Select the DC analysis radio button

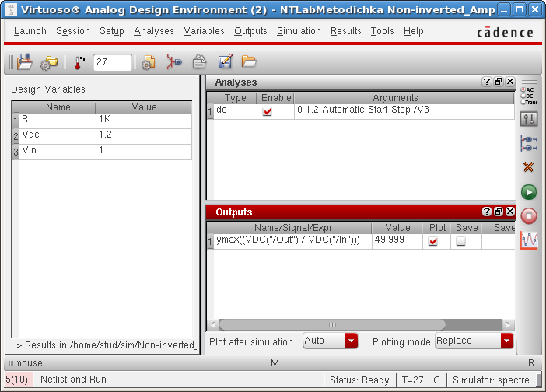[523, 96]
